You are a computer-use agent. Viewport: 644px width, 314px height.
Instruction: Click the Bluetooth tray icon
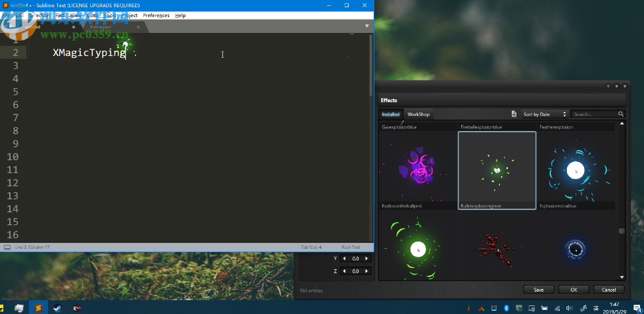pos(507,308)
